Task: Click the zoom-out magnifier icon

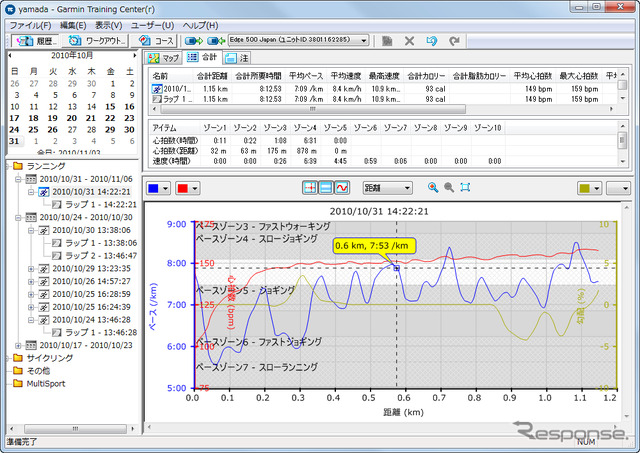Action: pos(449,187)
